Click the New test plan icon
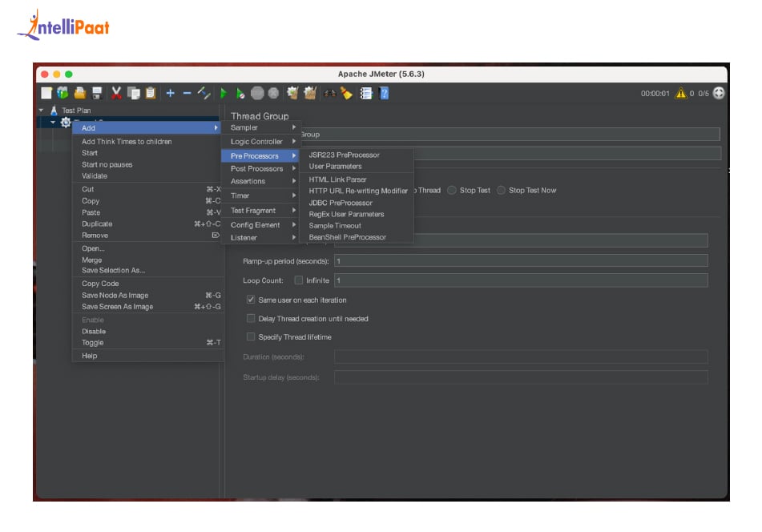The height and width of the screenshot is (532, 762). [46, 93]
